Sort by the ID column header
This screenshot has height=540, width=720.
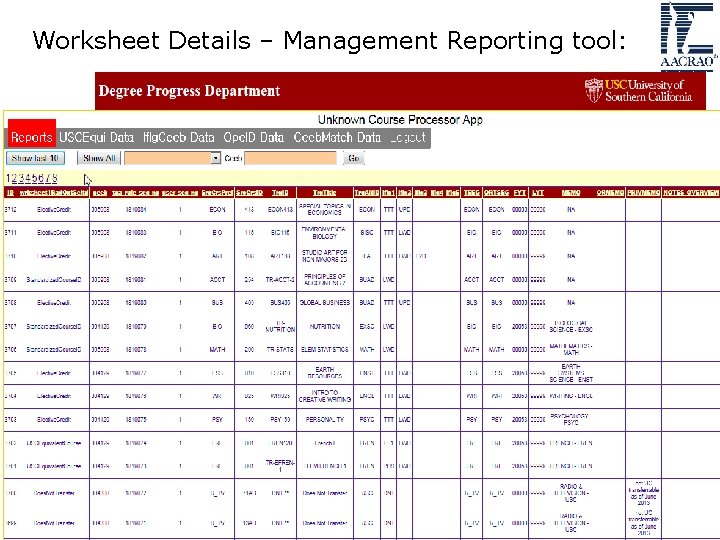11,193
